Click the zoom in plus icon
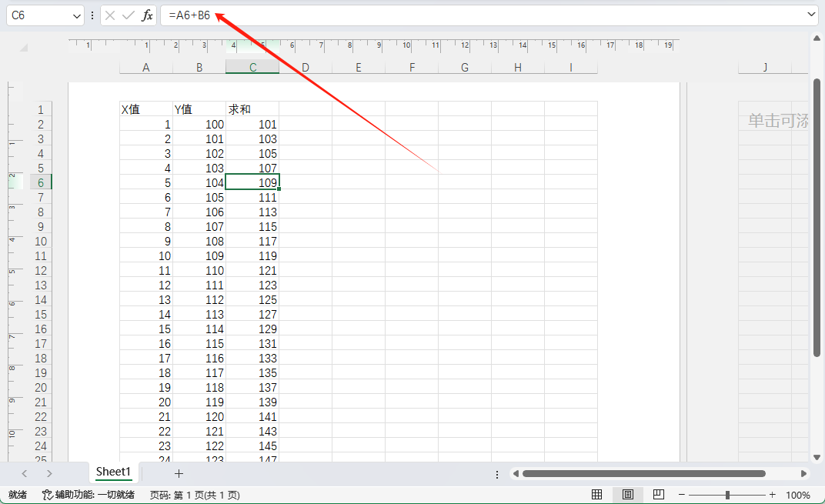The height and width of the screenshot is (504, 825). point(772,495)
